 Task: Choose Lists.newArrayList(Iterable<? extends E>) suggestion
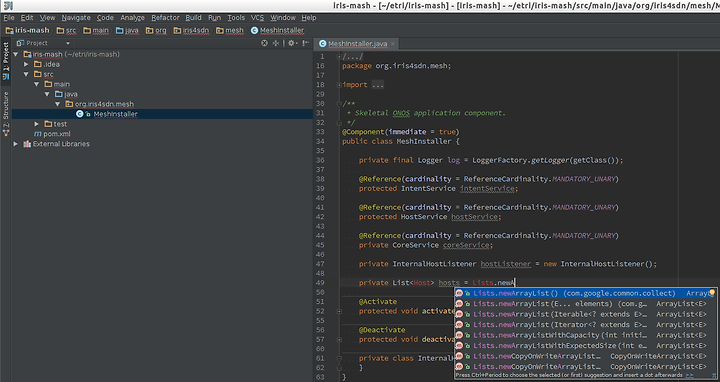585,314
